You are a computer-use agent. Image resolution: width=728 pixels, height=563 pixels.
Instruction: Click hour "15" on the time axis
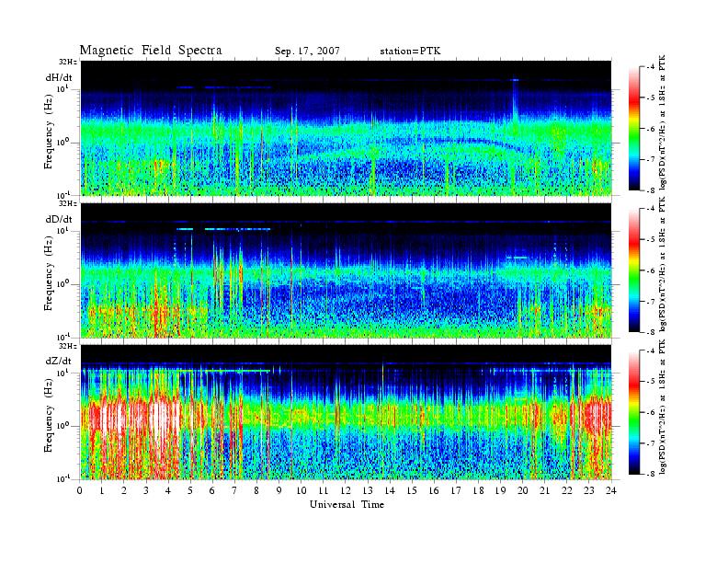[x=412, y=490]
